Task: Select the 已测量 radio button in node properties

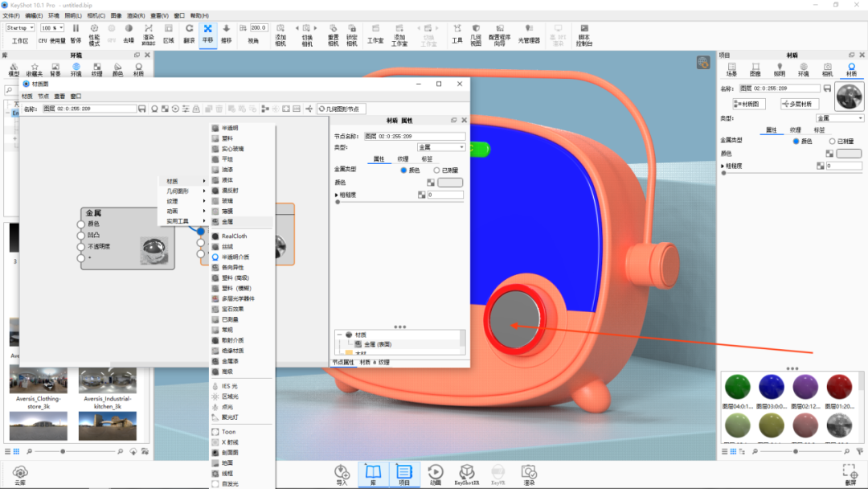Action: click(x=436, y=171)
